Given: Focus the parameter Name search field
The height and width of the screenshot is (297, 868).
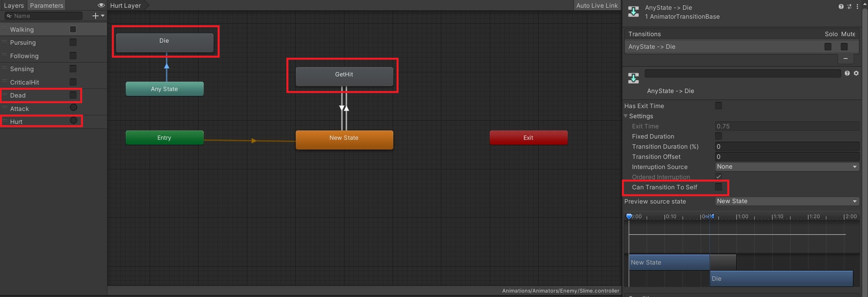Looking at the screenshot, I should tap(44, 16).
